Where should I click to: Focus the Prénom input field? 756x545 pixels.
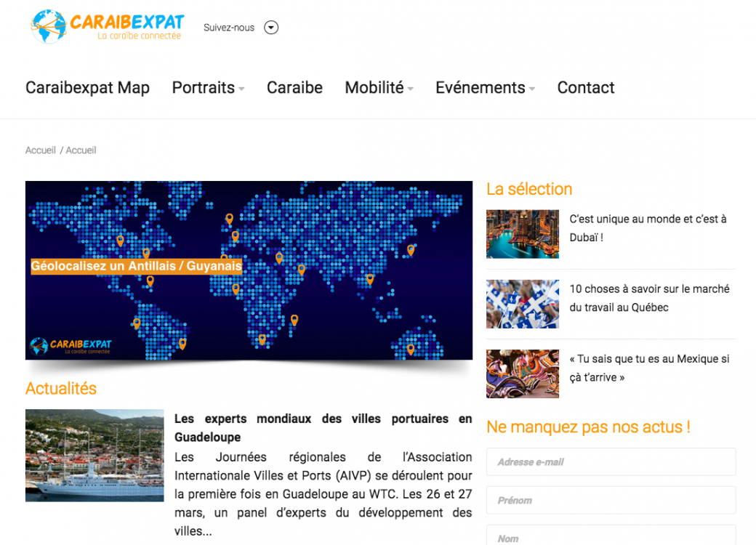coord(611,501)
